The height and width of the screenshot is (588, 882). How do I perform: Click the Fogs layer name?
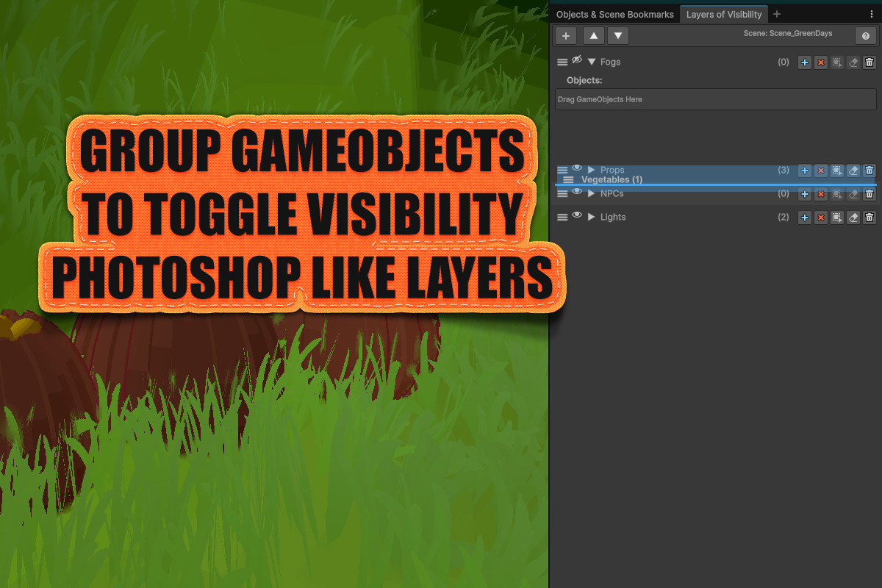click(611, 62)
